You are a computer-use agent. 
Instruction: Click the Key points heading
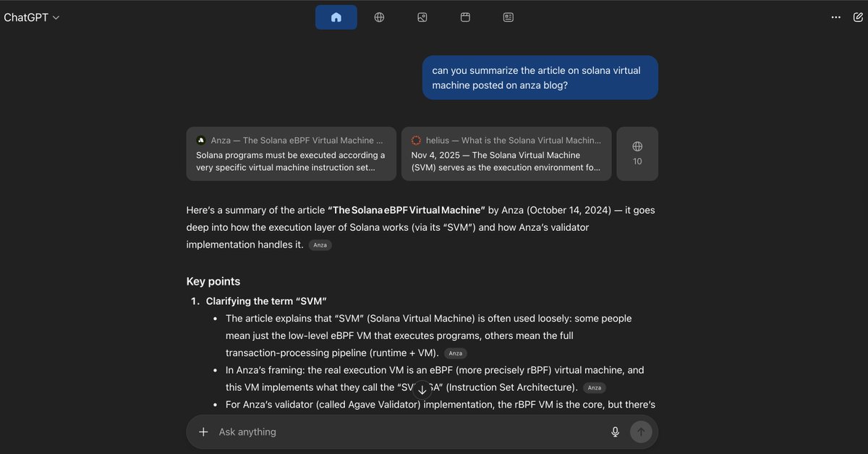point(213,282)
